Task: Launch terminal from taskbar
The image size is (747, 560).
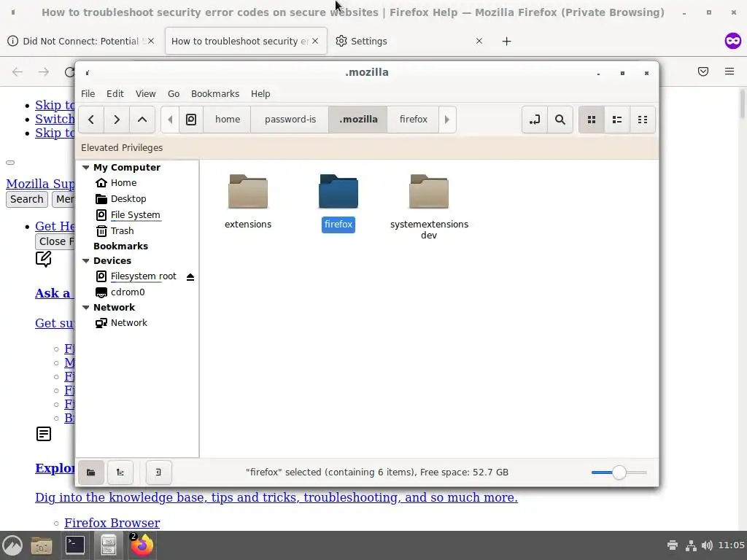Action: 75,545
